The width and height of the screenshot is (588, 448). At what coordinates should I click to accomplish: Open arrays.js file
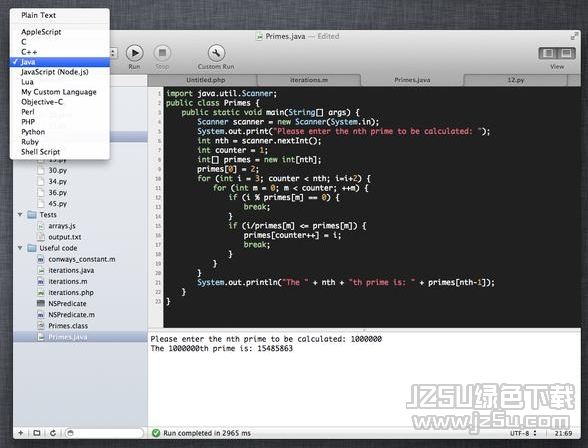tap(62, 226)
